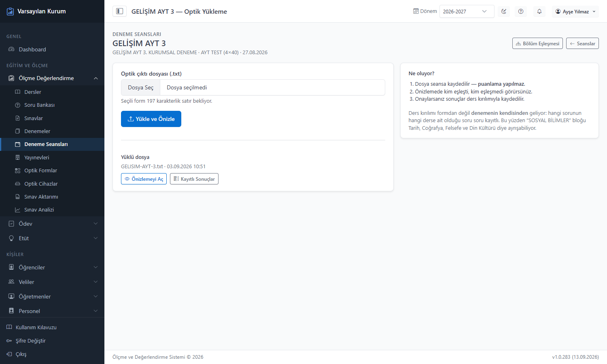Open Kayıtlı Sonuçlar list

(194, 179)
